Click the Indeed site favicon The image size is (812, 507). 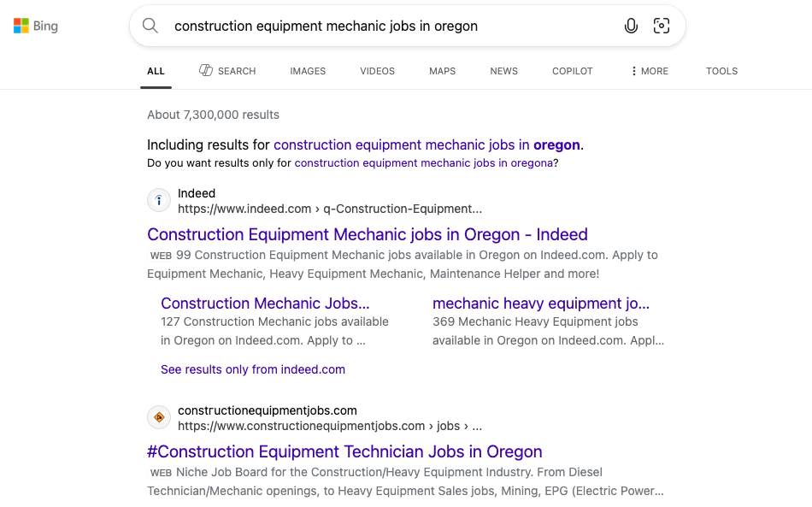pyautogui.click(x=159, y=201)
